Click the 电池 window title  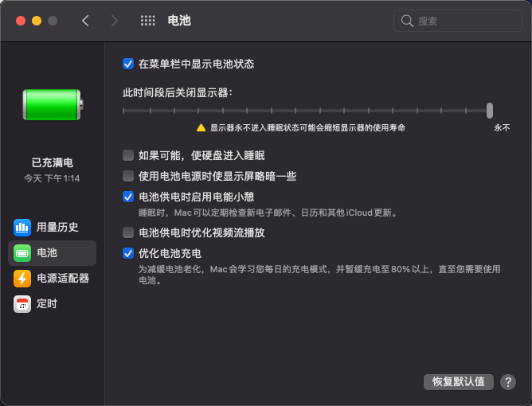coord(179,21)
